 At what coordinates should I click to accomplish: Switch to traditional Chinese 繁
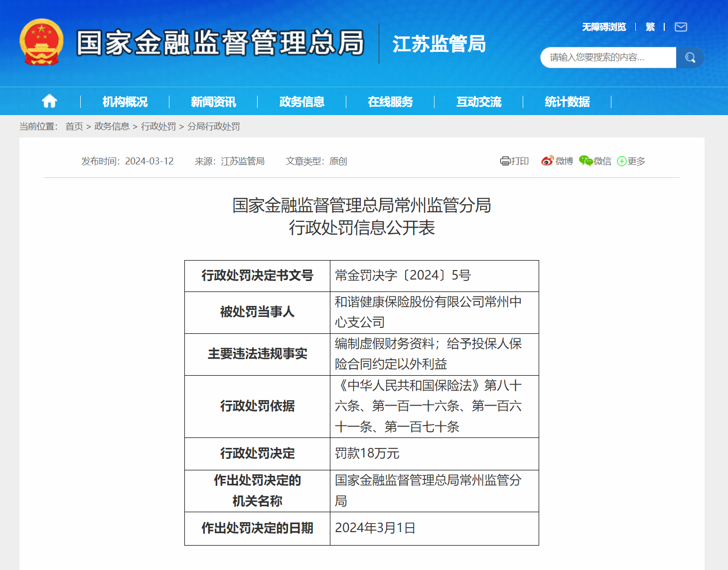(x=650, y=27)
